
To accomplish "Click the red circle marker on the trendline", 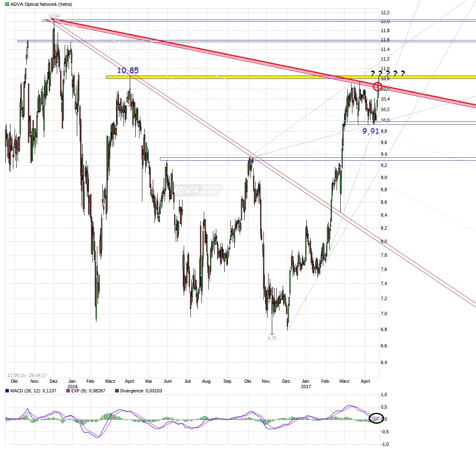I will click(x=377, y=87).
